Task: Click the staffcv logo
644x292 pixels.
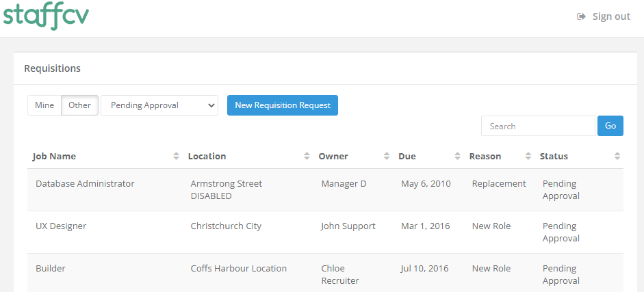Action: (46, 16)
